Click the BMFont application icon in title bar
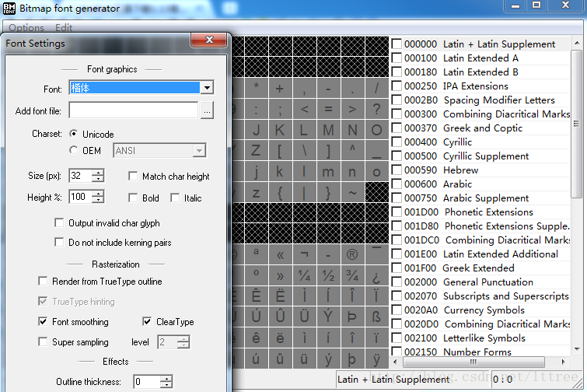Screen dimensions: 587x392 9,9
